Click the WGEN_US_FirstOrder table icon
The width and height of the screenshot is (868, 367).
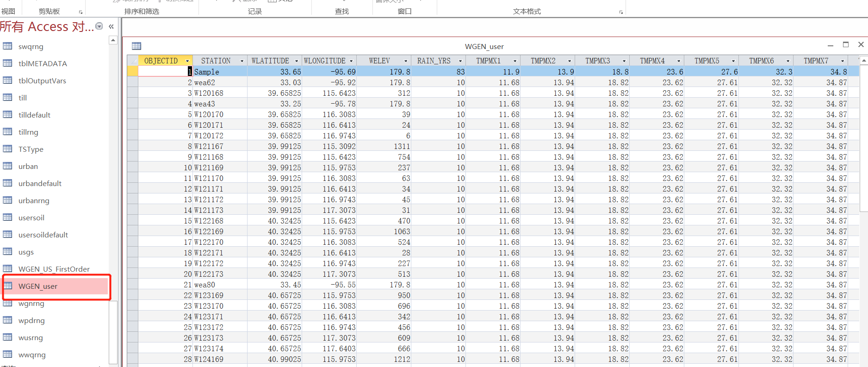pos(7,269)
